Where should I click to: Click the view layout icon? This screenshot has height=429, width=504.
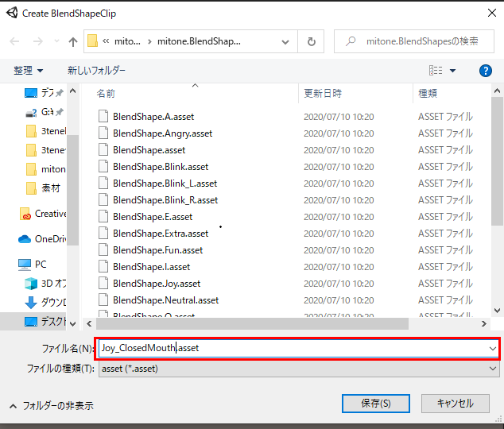point(436,71)
